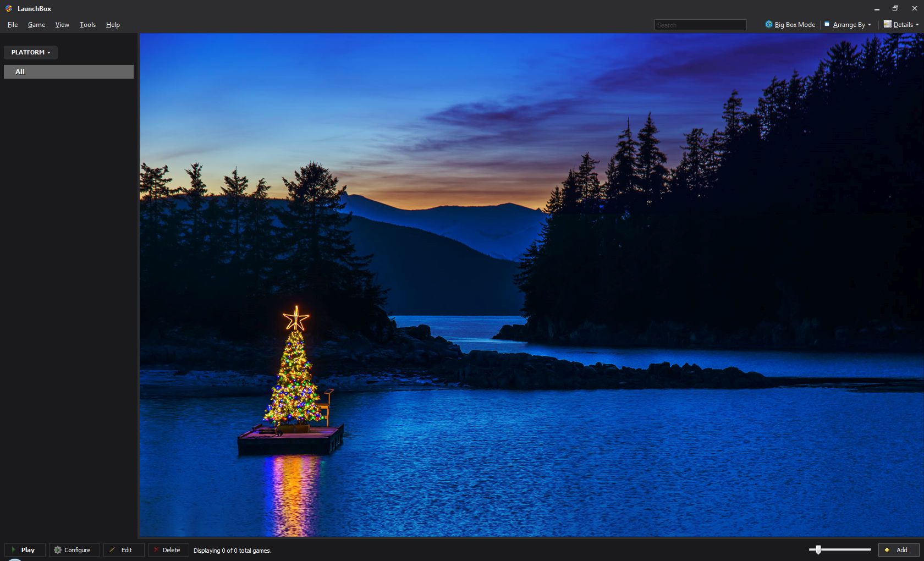Switch to Big Box Mode
This screenshot has height=561, width=924.
(790, 25)
